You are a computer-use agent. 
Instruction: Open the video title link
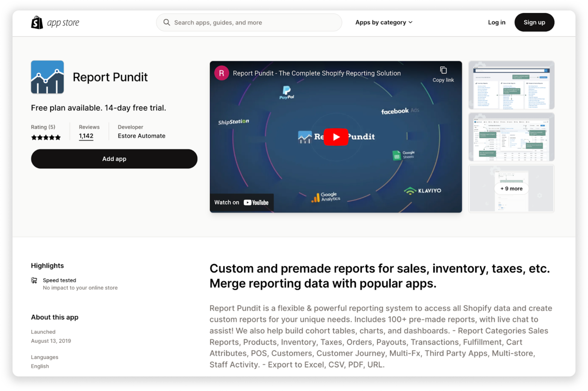point(317,73)
